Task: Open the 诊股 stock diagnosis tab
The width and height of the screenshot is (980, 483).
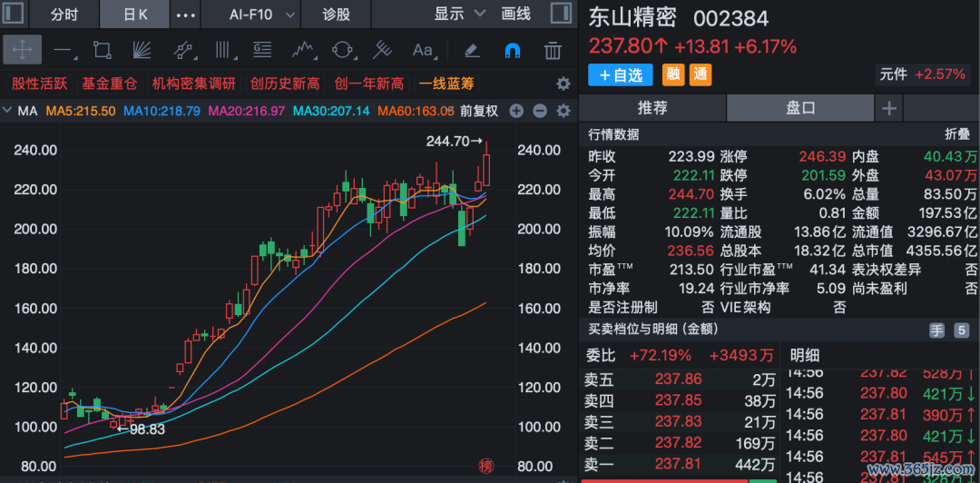Action: point(337,15)
